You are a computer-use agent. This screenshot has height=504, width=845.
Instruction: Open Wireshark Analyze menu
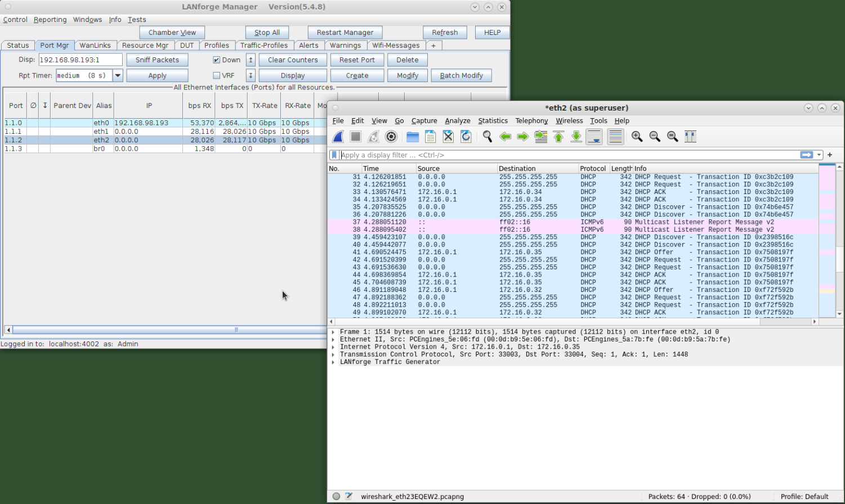(457, 120)
